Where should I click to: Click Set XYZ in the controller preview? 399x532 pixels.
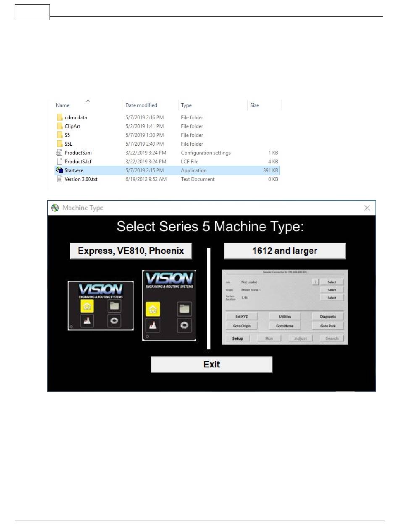(241, 317)
